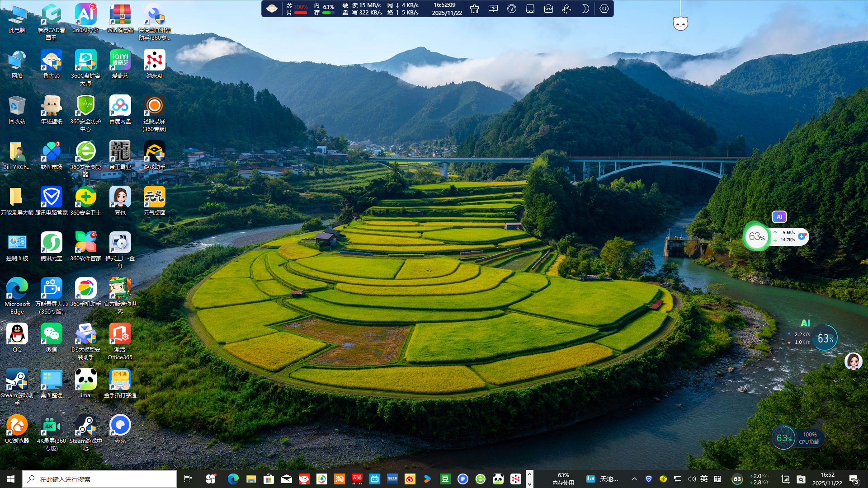
Task: Open the notification center showing 3 alerts
Action: pyautogui.click(x=854, y=479)
